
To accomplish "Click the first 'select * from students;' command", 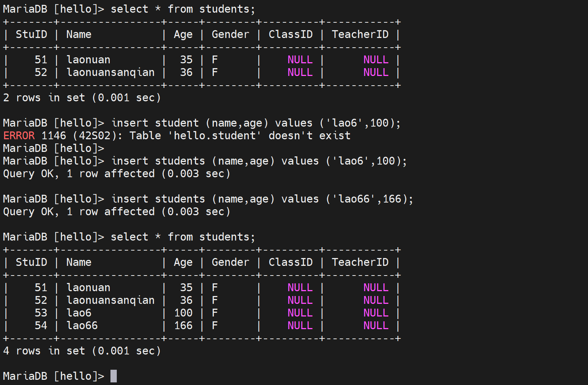I will (183, 9).
